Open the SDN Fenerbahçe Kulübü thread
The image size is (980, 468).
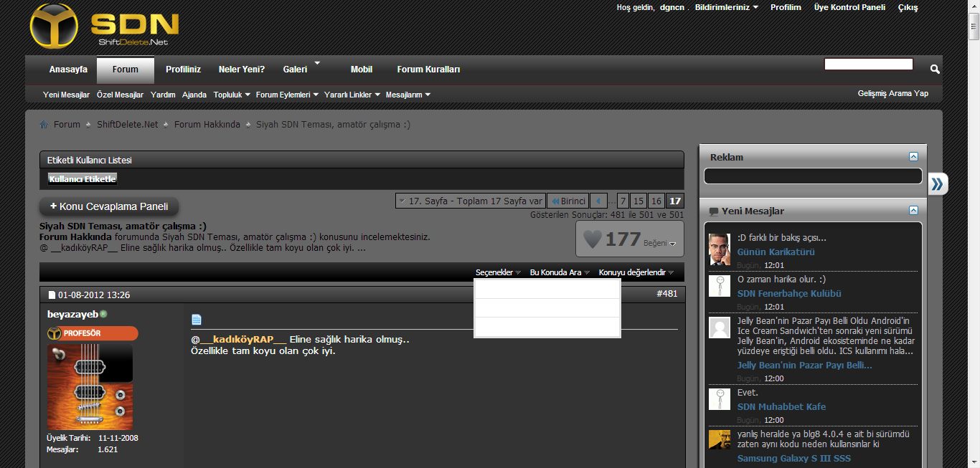(x=789, y=294)
